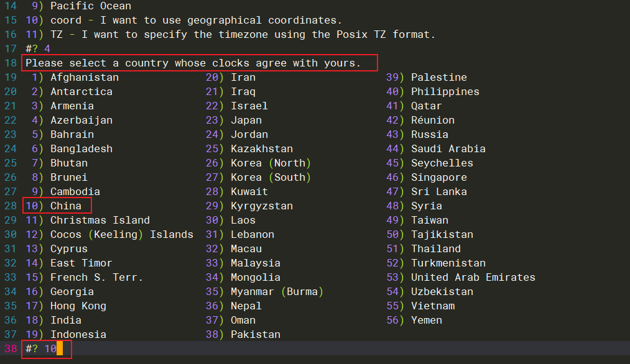
Task: Click the input prompt showing "#? 10"
Action: click(41, 349)
